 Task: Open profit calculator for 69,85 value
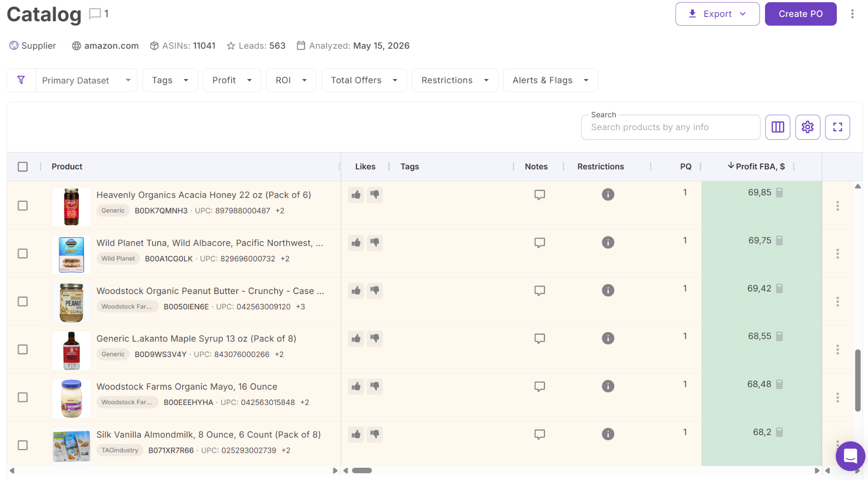click(779, 193)
